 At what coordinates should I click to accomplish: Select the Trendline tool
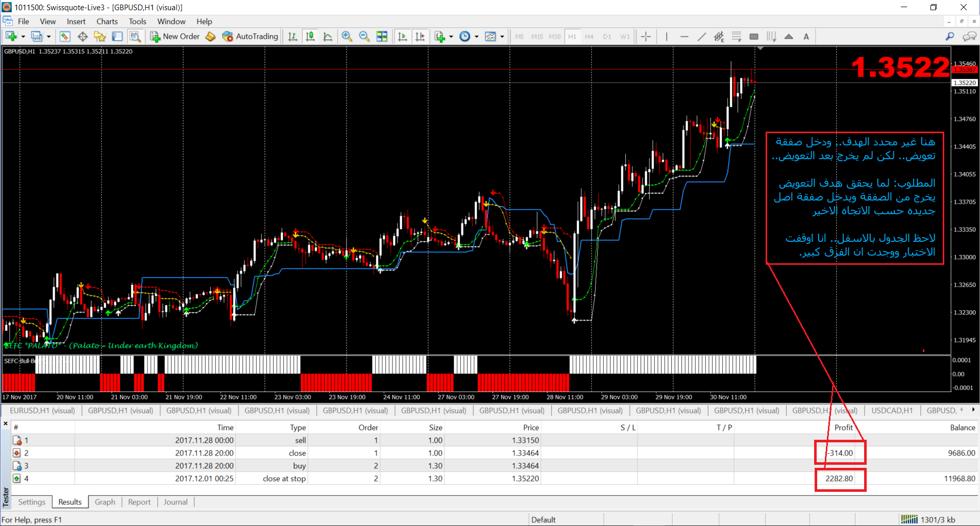pos(702,36)
